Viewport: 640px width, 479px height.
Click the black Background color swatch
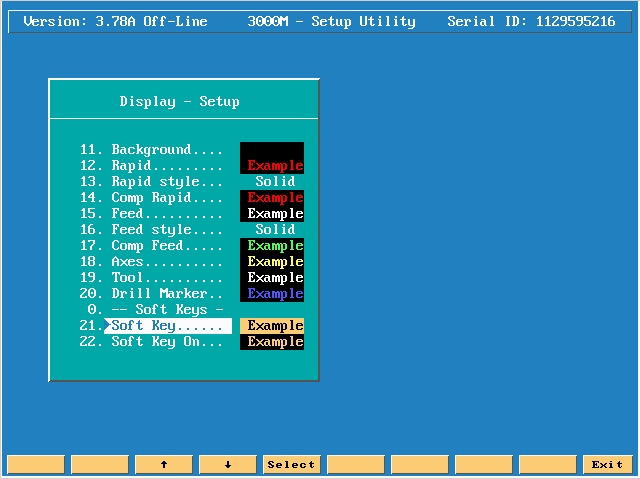[x=272, y=150]
